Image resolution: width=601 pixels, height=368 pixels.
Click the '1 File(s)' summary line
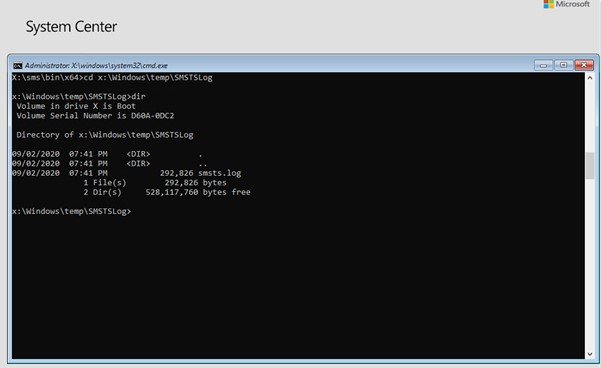(155, 182)
